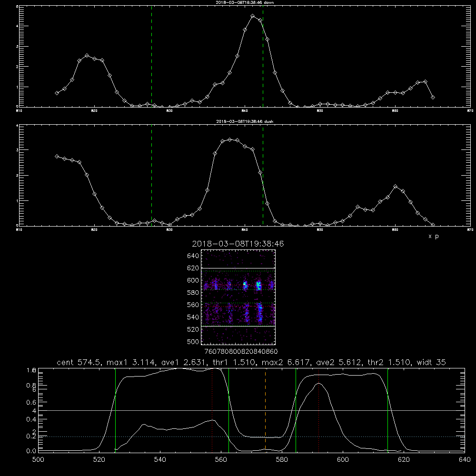Click the highest diamond marker in the dawn plot
This screenshot has width=476, height=476.
(253, 16)
